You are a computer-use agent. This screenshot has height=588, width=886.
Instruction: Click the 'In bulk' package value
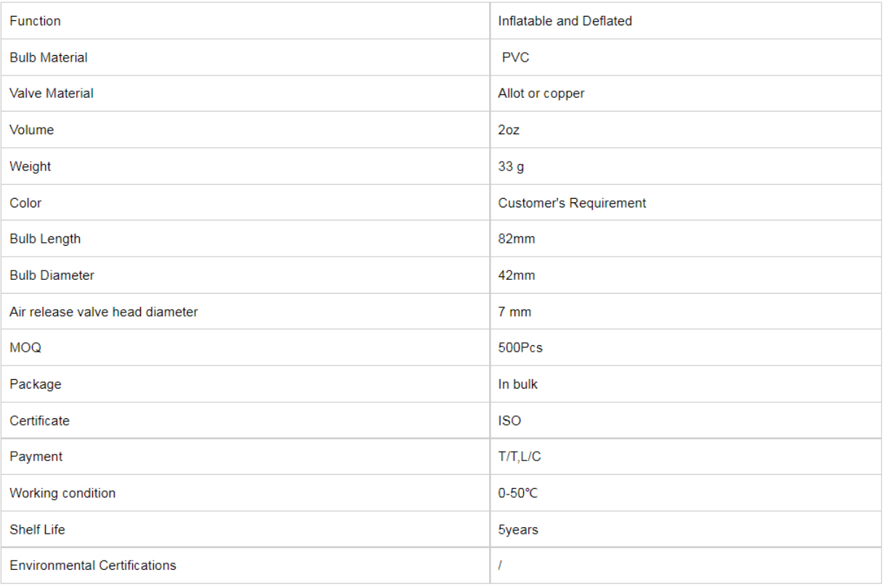tap(517, 384)
